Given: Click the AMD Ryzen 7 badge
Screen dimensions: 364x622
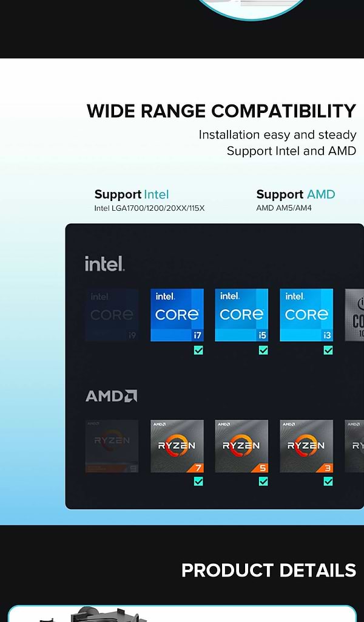Looking at the screenshot, I should pyautogui.click(x=177, y=446).
